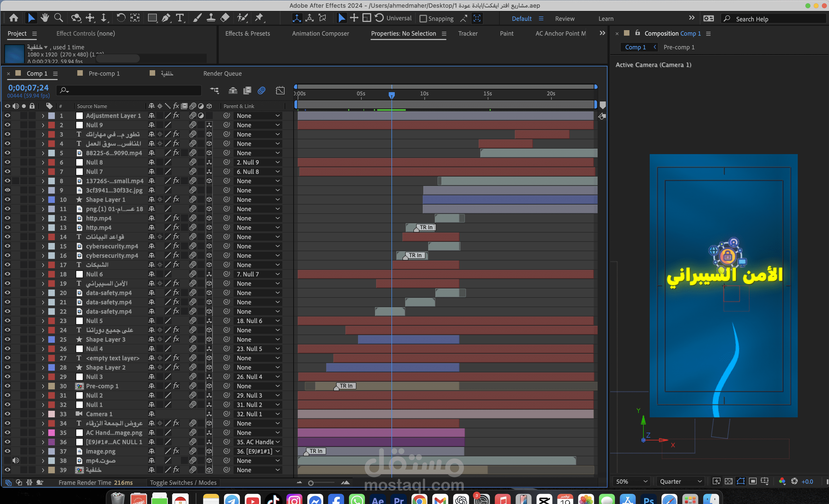Toggle audio of صوت.mp4 layer
The image size is (829, 504).
click(x=15, y=460)
